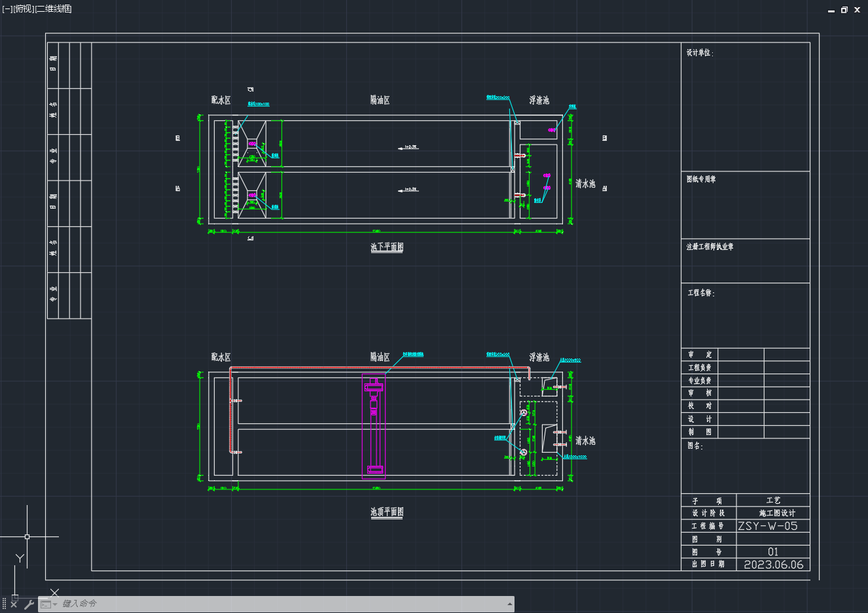Select the 设计阶段 label
This screenshot has height=613, width=868.
point(708,513)
